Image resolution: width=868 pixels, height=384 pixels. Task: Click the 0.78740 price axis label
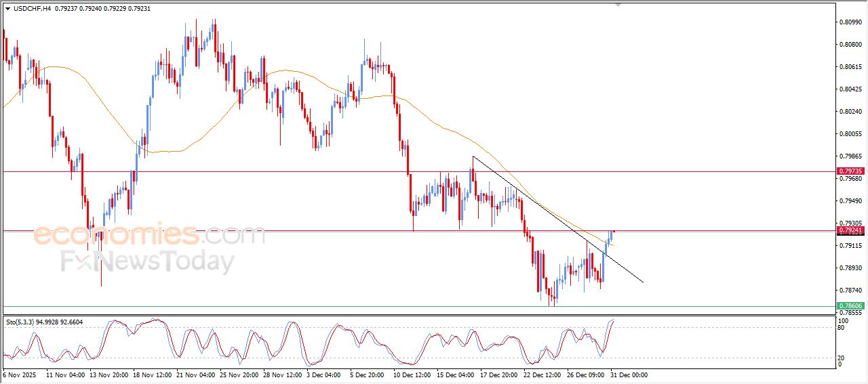click(x=850, y=290)
